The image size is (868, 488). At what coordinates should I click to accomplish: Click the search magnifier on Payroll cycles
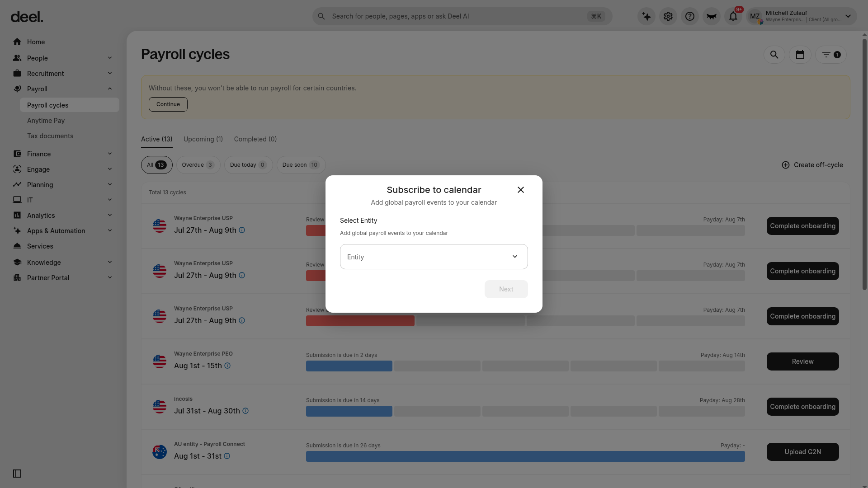pyautogui.click(x=774, y=55)
